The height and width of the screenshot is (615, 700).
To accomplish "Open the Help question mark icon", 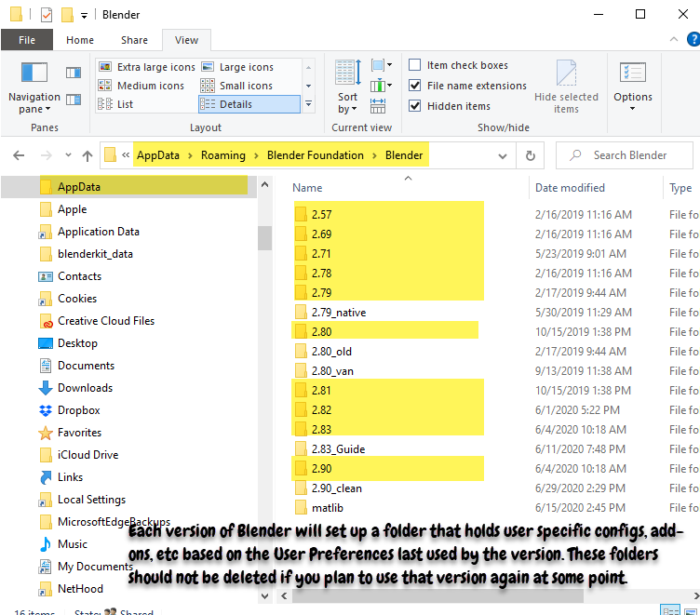I will point(693,39).
